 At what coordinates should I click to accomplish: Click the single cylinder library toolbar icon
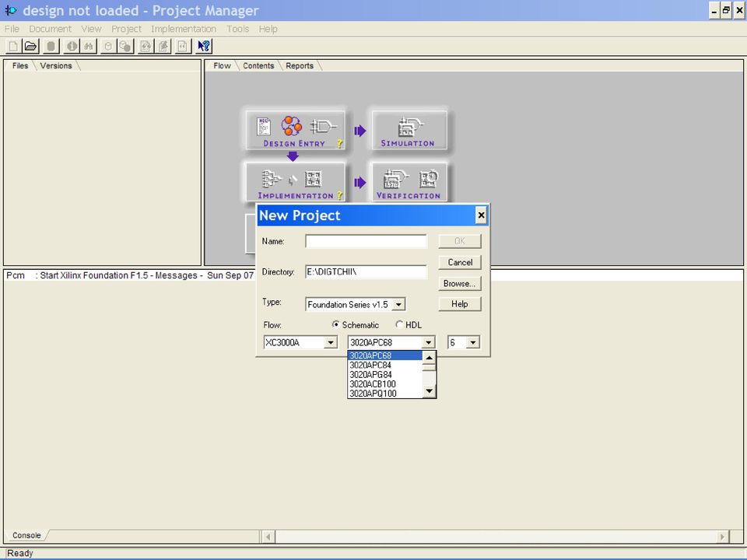(108, 46)
